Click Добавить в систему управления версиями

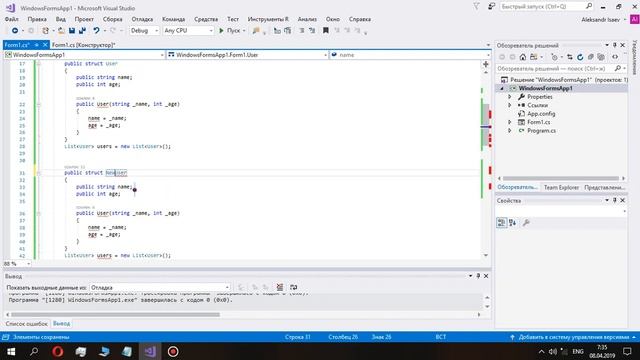click(x=573, y=337)
